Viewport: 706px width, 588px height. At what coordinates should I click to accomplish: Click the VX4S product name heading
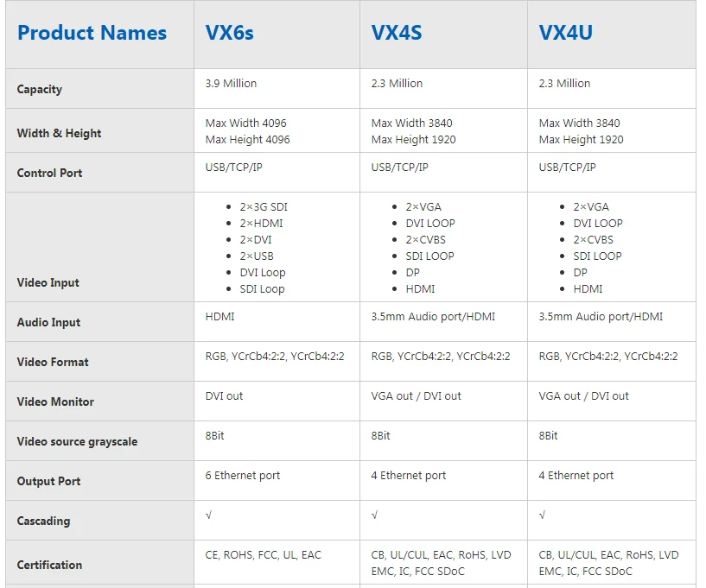pyautogui.click(x=397, y=34)
